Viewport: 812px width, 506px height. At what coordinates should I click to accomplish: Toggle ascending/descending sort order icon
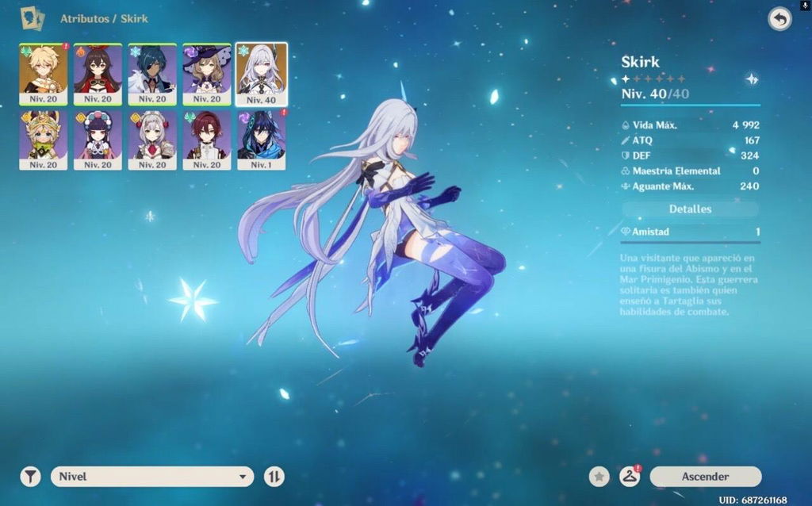274,477
